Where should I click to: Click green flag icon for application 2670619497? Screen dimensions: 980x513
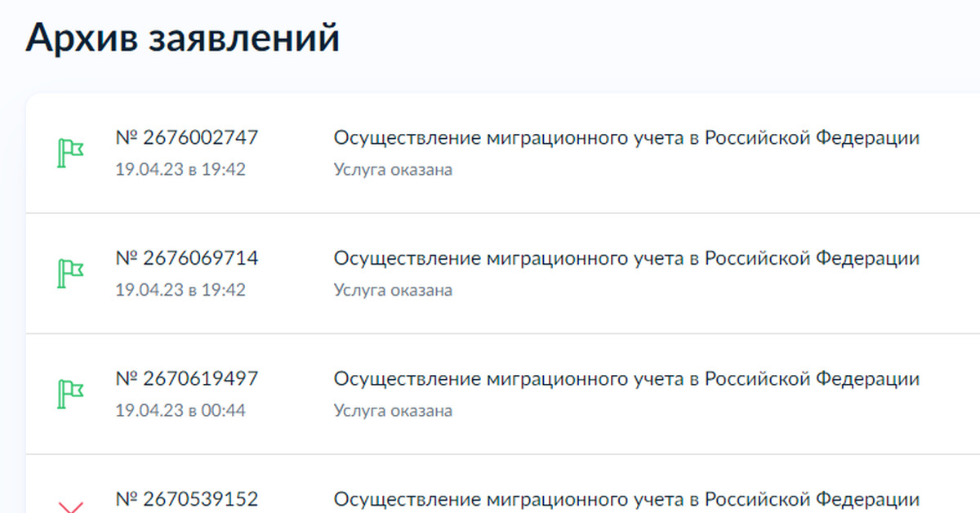[x=70, y=393]
